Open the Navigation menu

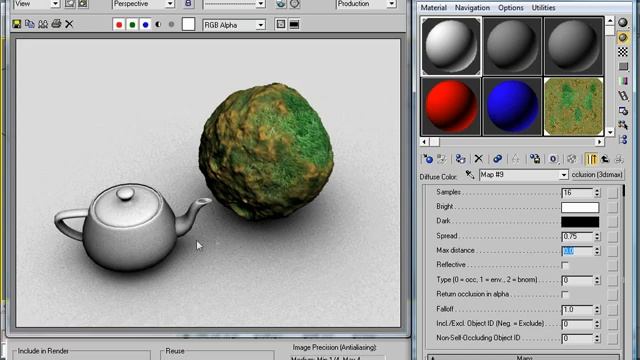[x=472, y=8]
